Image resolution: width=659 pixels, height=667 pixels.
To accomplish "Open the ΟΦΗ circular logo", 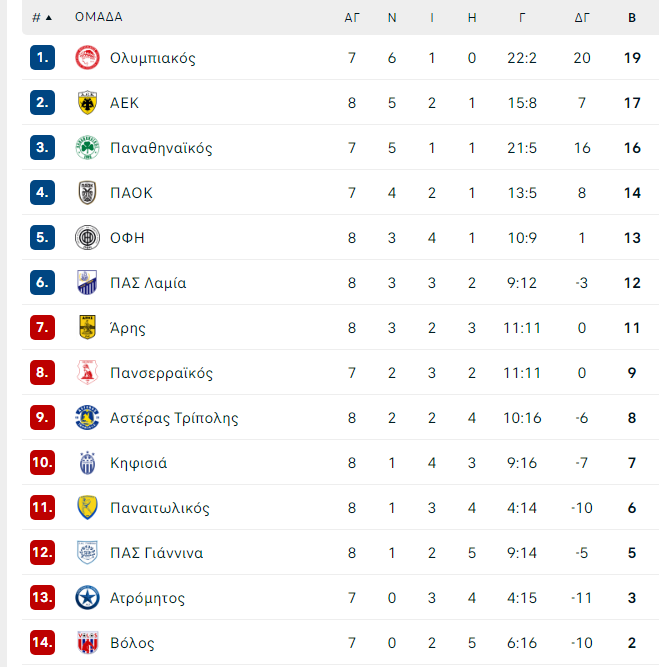I will (87, 238).
